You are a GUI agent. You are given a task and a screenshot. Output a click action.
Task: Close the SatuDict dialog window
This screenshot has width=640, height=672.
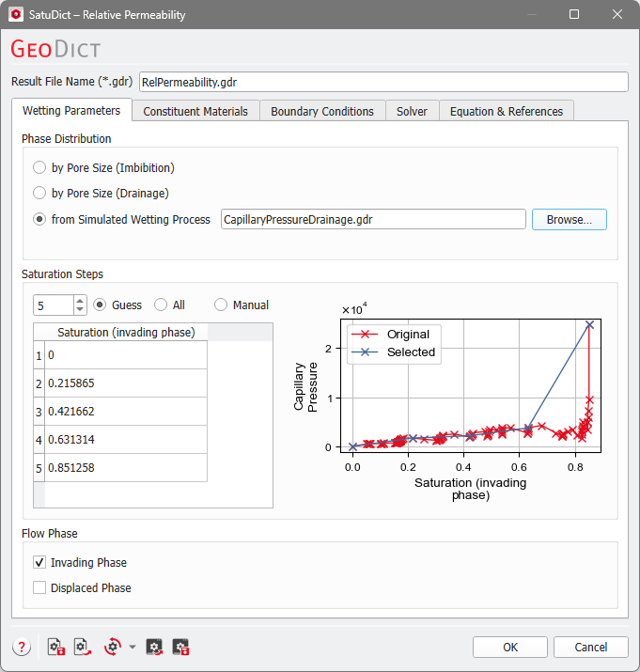[617, 15]
